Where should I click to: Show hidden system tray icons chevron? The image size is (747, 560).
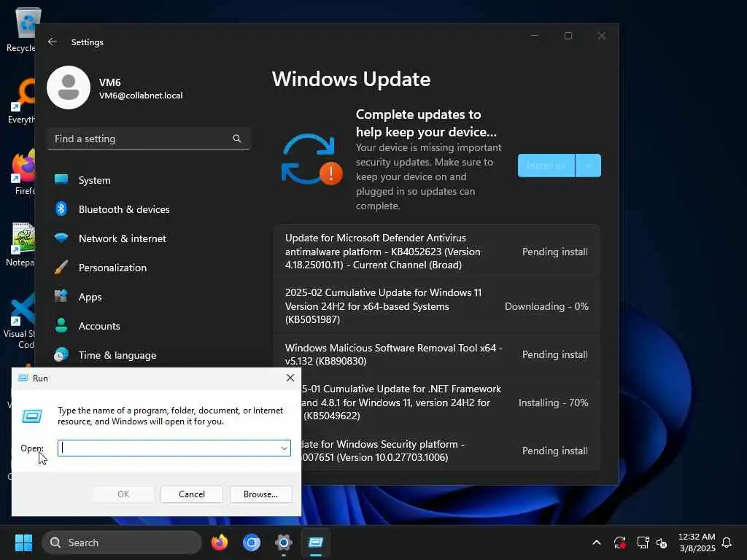(x=597, y=542)
